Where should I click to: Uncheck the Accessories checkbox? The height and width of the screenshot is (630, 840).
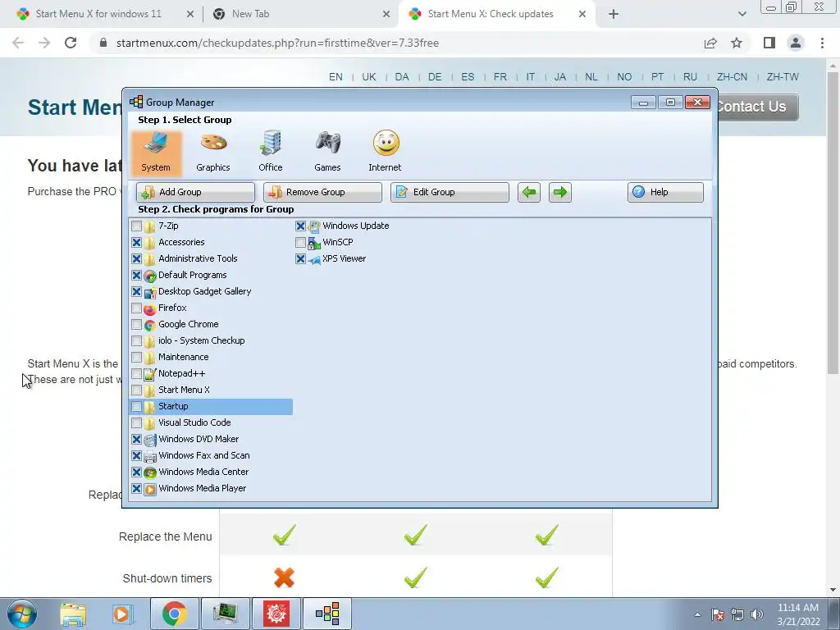click(137, 242)
